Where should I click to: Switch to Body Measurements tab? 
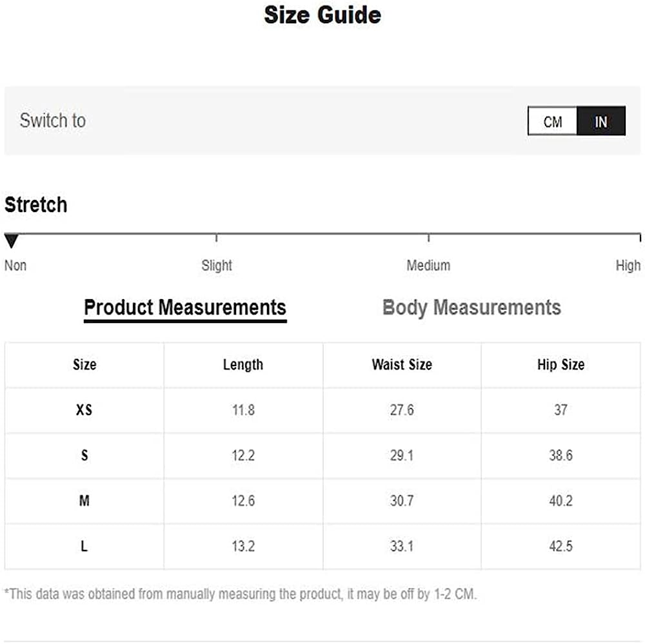pos(471,307)
